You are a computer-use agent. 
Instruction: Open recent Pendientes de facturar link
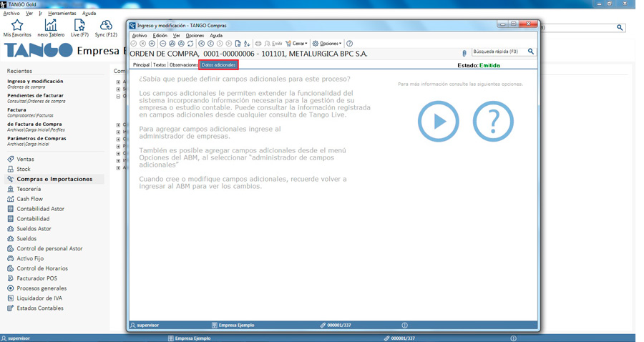pos(36,98)
